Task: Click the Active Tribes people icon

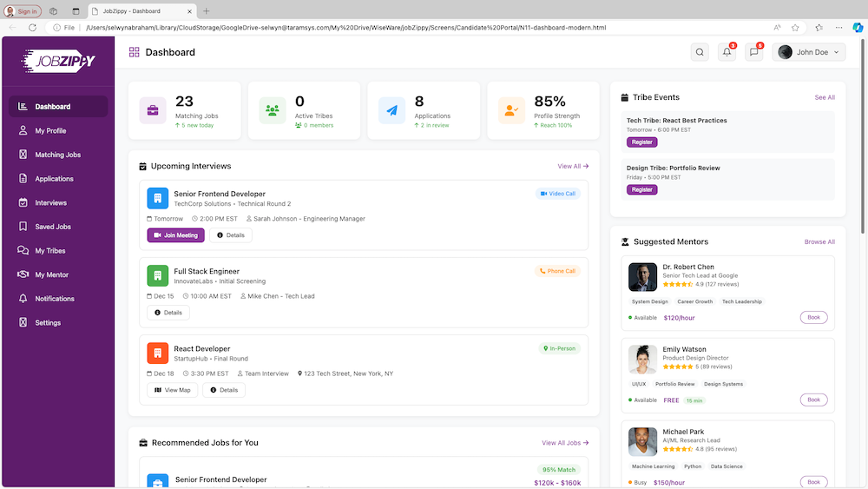Action: coord(273,110)
